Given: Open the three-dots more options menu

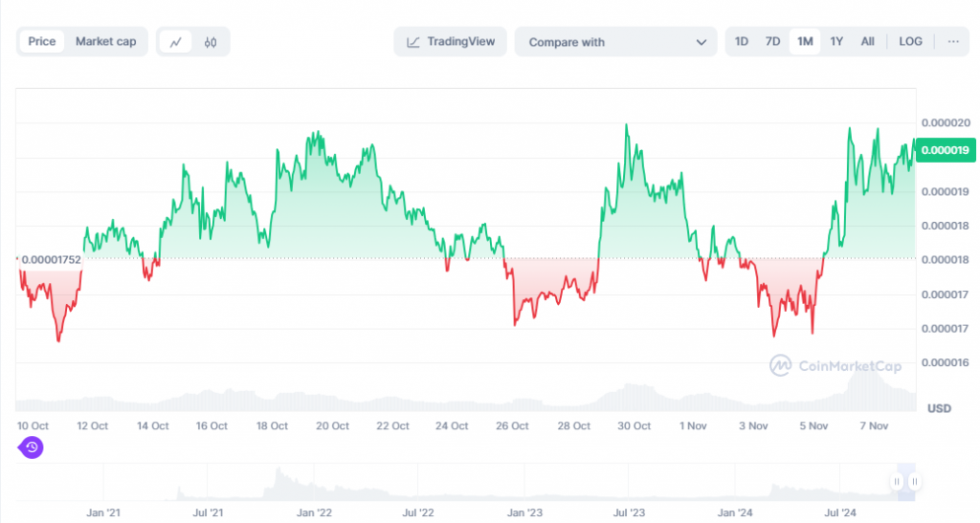Looking at the screenshot, I should [x=953, y=41].
